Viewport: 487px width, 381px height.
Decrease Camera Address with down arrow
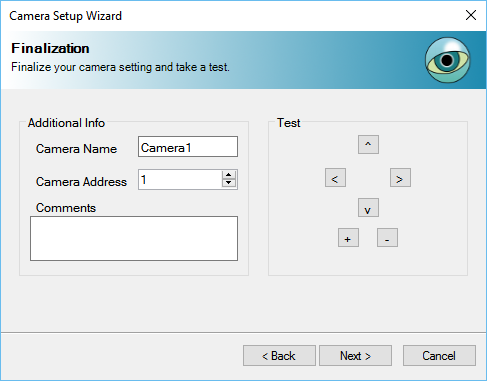tap(229, 183)
